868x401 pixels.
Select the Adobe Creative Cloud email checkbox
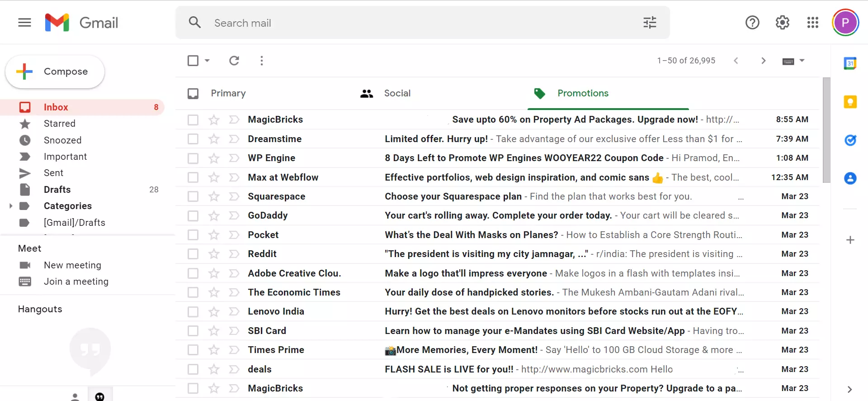[193, 273]
